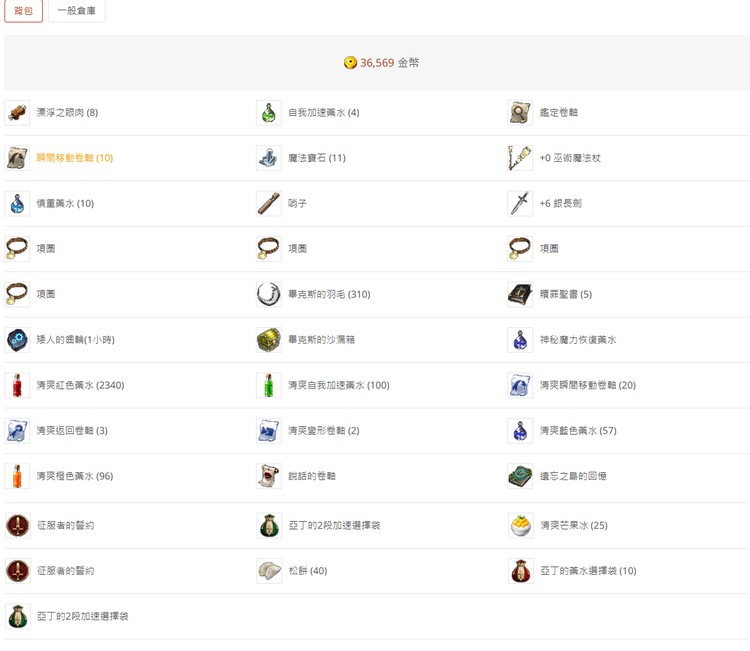750x651 pixels.
Task: Select the label 清爽返回卷軸 (3)
Action: (72, 431)
